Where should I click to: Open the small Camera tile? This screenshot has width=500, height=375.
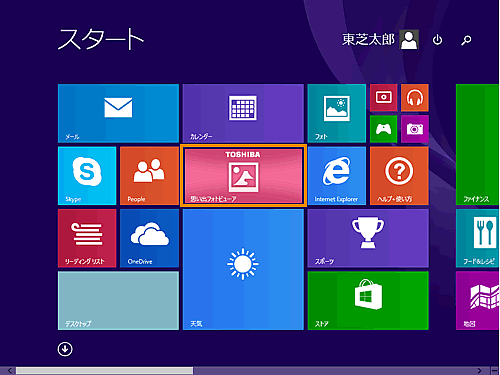415,129
